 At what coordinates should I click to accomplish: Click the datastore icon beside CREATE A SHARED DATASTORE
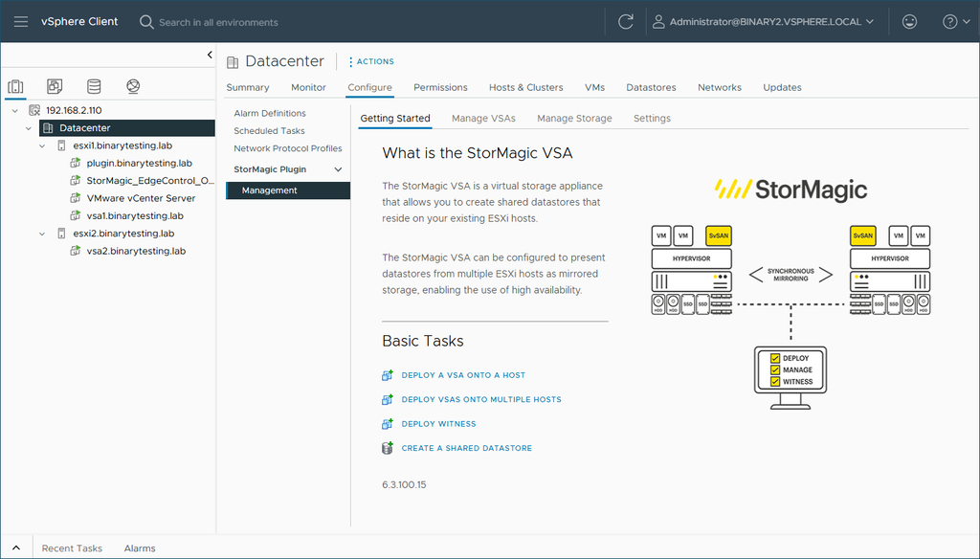coord(389,447)
